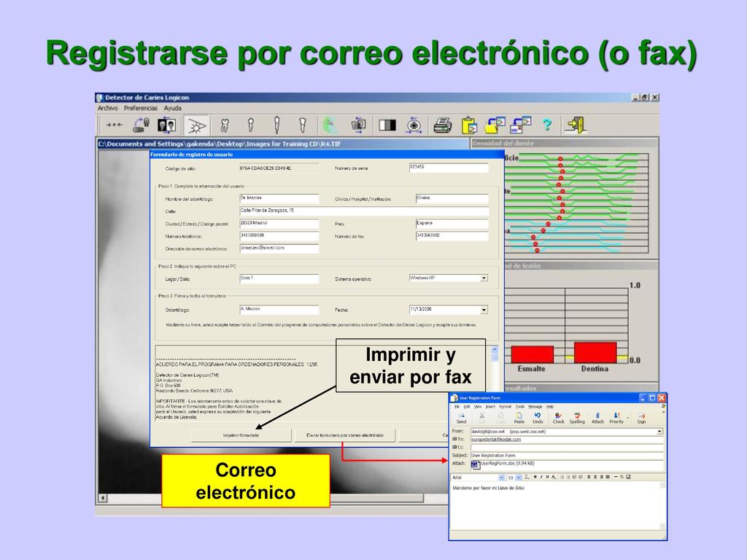Open Message menu in email window
This screenshot has width=747, height=560.
tap(535, 407)
